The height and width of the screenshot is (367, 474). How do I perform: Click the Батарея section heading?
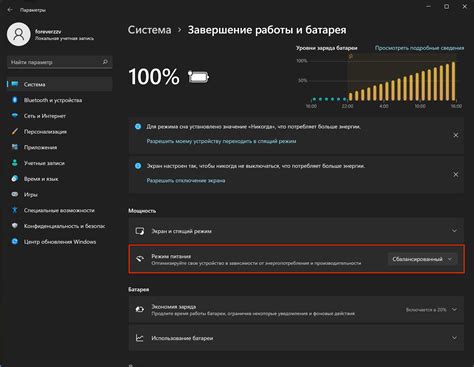point(139,289)
